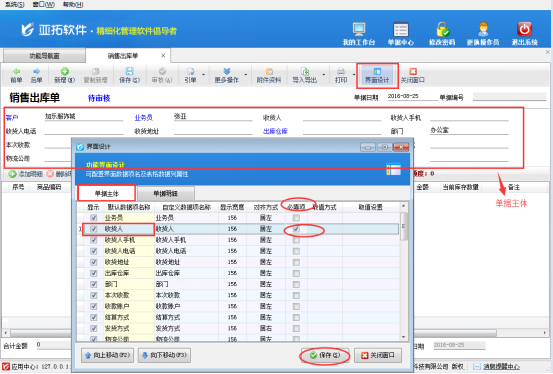Click the 保存 button in dialog
Screen dimensions: 553x374
click(x=325, y=355)
